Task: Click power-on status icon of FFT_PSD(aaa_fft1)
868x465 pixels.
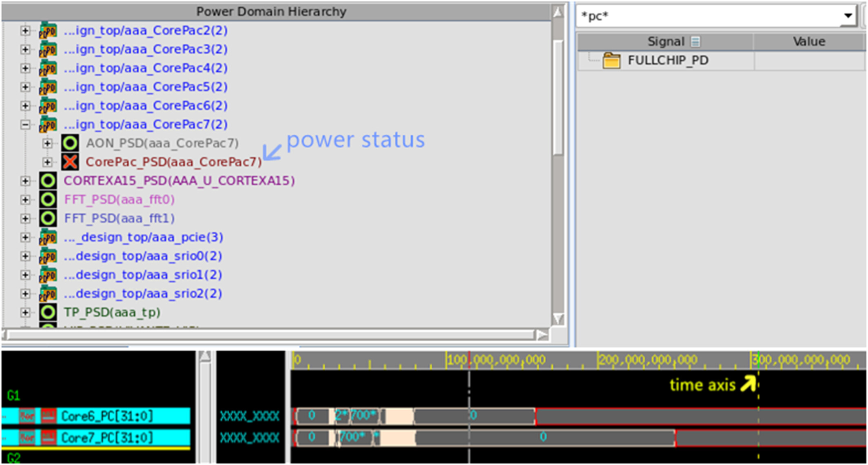Action: pyautogui.click(x=48, y=218)
